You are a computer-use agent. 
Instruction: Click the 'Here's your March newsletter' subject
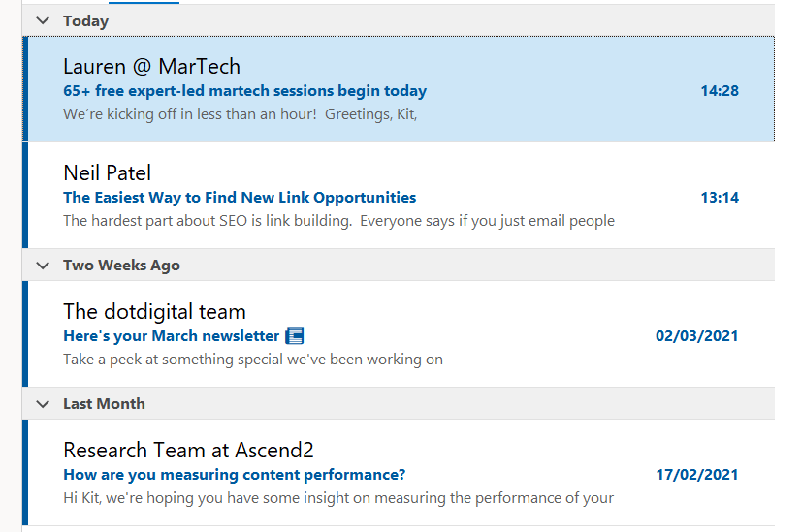[171, 336]
